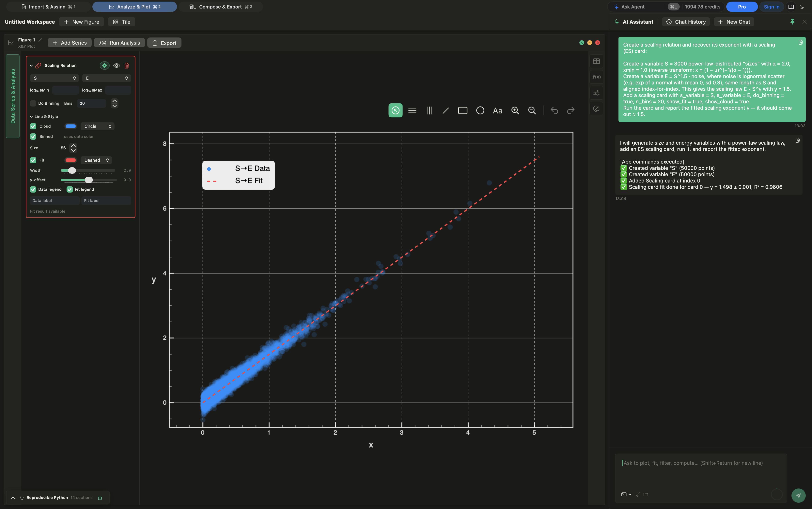Enable the Do Binning checkbox
Image resolution: width=812 pixels, height=509 pixels.
33,103
